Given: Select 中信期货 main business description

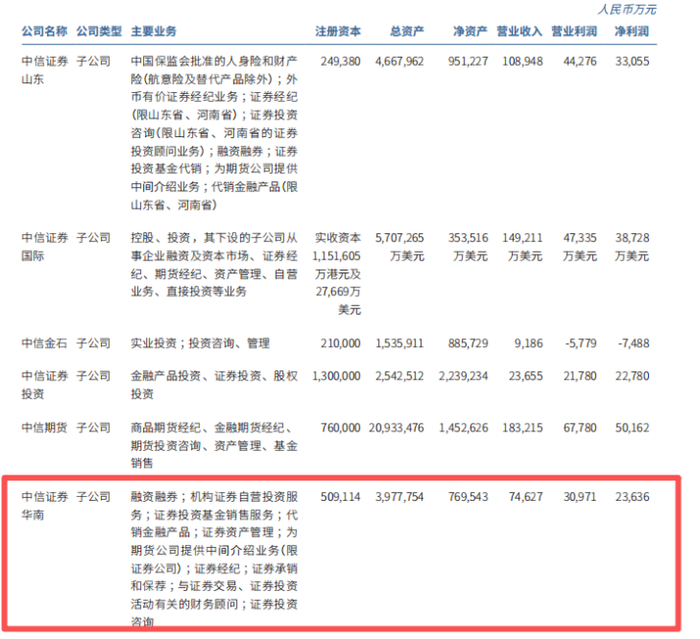Looking at the screenshot, I should [214, 446].
